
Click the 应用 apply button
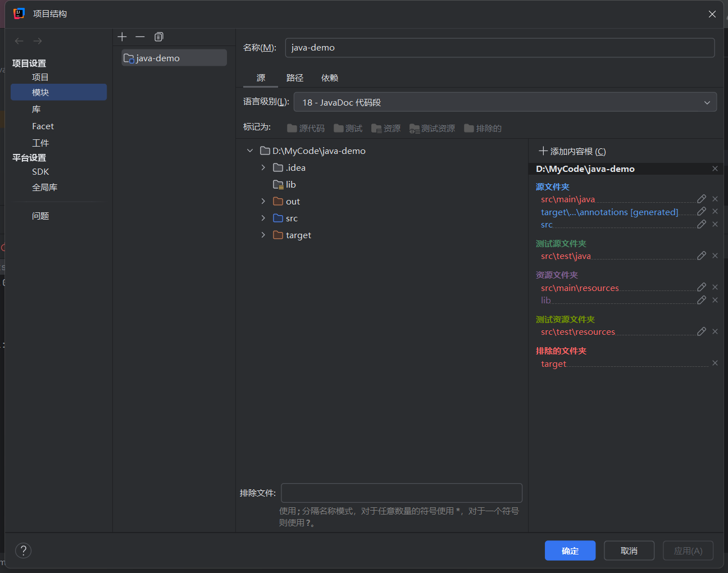[688, 551]
